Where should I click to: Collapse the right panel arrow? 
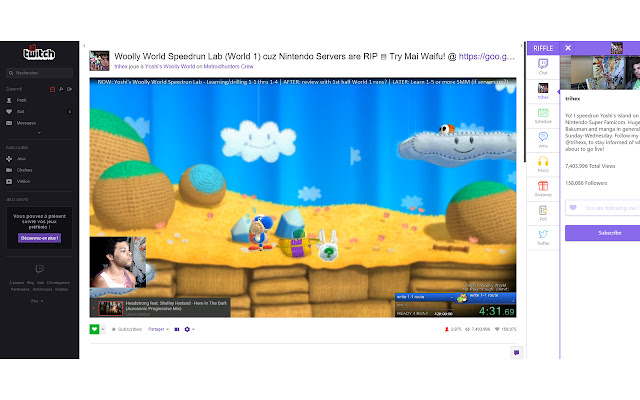click(x=522, y=46)
